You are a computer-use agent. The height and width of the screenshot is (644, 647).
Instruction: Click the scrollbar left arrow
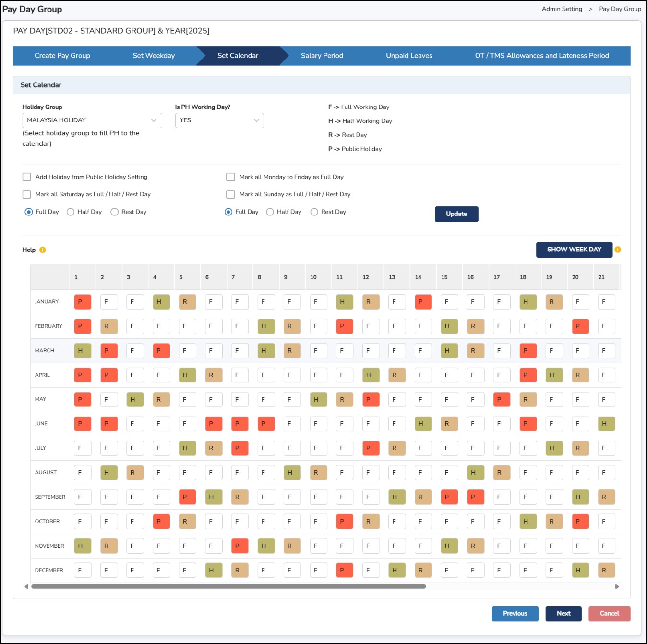tap(26, 586)
